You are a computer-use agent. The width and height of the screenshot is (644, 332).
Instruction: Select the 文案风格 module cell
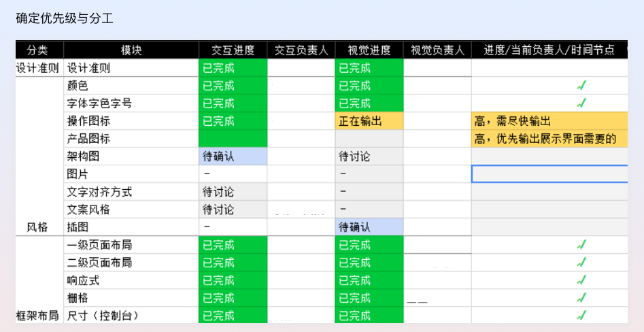131,209
